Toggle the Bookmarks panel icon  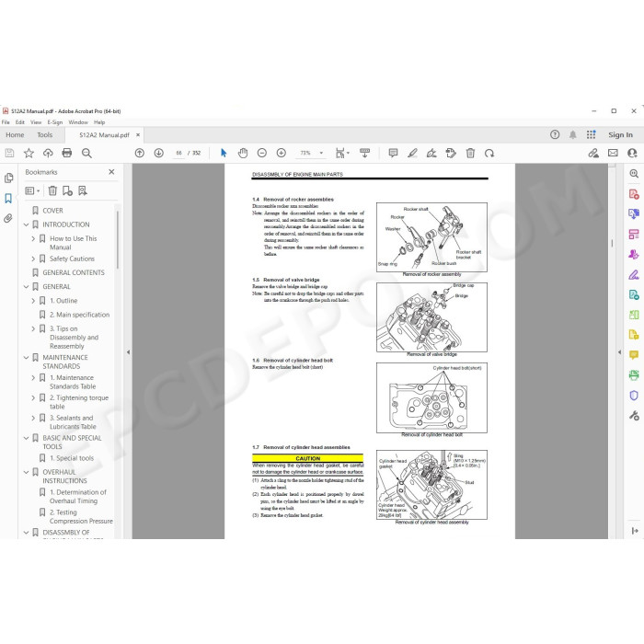click(x=8, y=199)
